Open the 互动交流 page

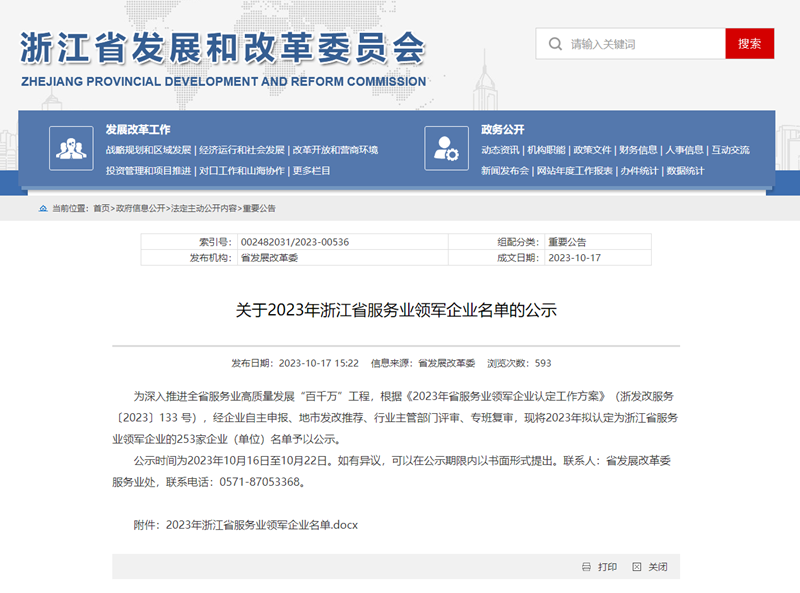tap(730, 150)
